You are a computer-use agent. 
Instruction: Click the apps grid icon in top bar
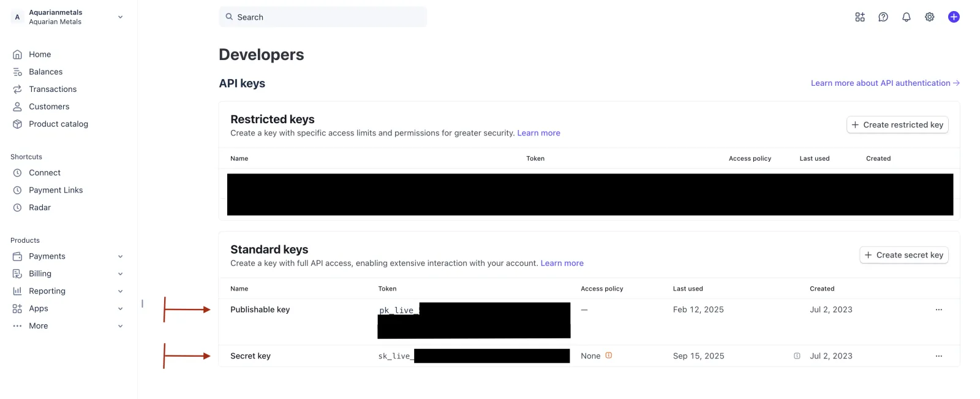pyautogui.click(x=860, y=17)
